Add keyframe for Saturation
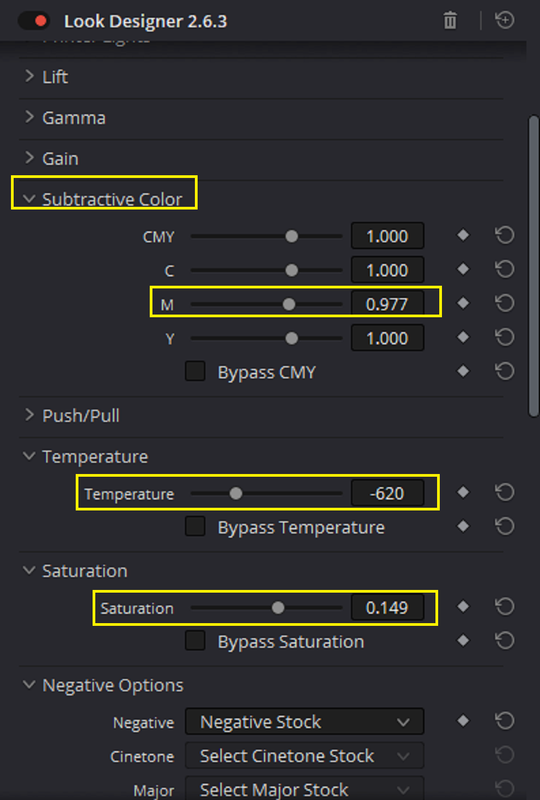This screenshot has width=540, height=800. pyautogui.click(x=463, y=607)
